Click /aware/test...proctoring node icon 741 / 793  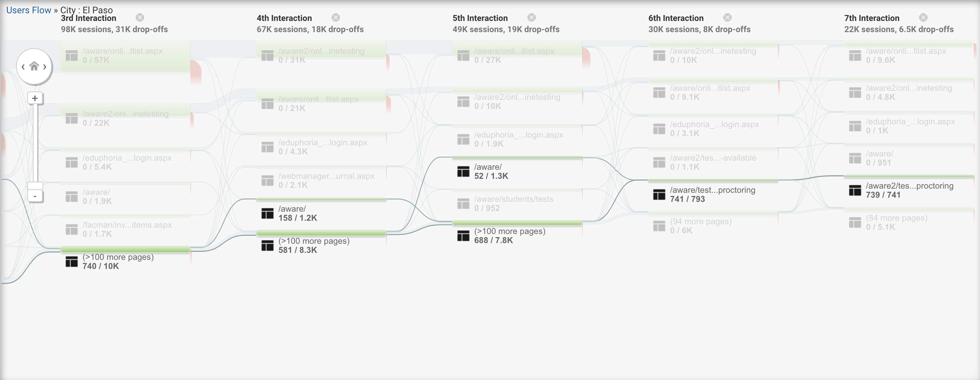pyautogui.click(x=659, y=195)
